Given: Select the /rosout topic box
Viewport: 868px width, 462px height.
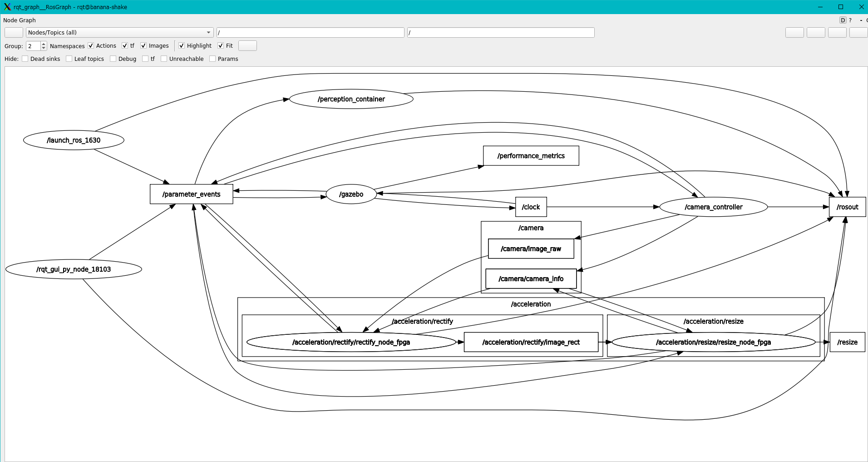Looking at the screenshot, I should [x=848, y=207].
